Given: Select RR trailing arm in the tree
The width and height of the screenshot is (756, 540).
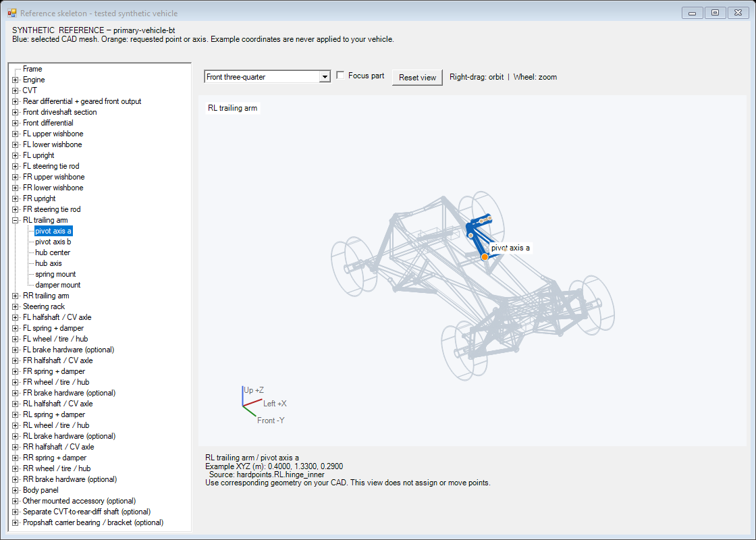Looking at the screenshot, I should pyautogui.click(x=46, y=296).
